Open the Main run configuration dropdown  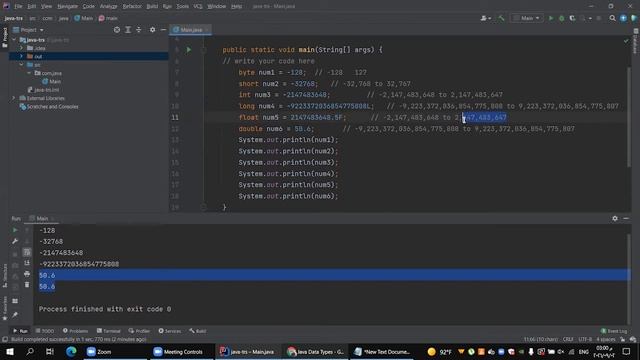[x=527, y=18]
